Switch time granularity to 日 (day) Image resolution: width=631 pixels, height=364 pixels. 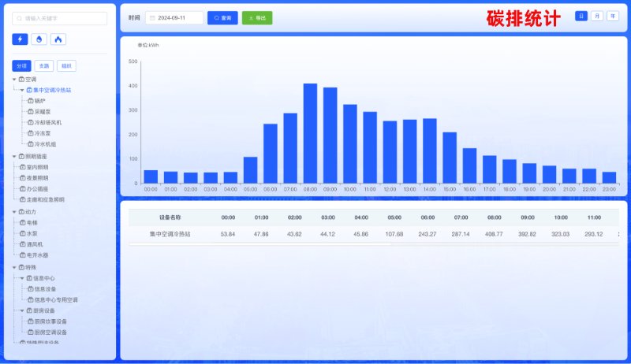(x=581, y=16)
